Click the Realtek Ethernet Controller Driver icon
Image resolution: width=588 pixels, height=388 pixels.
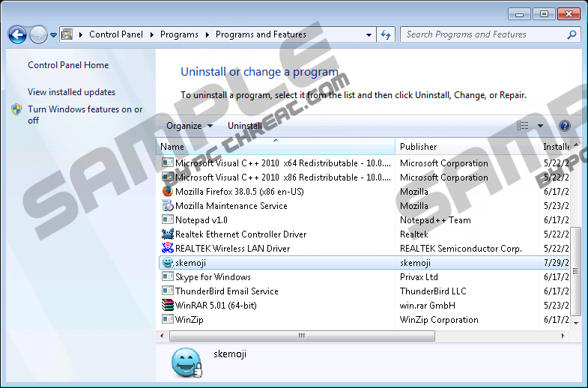(x=168, y=234)
